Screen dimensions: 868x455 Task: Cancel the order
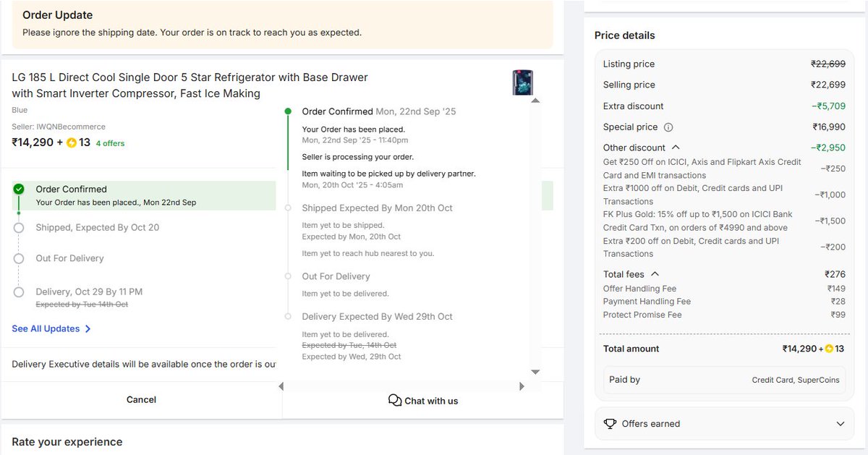(142, 399)
